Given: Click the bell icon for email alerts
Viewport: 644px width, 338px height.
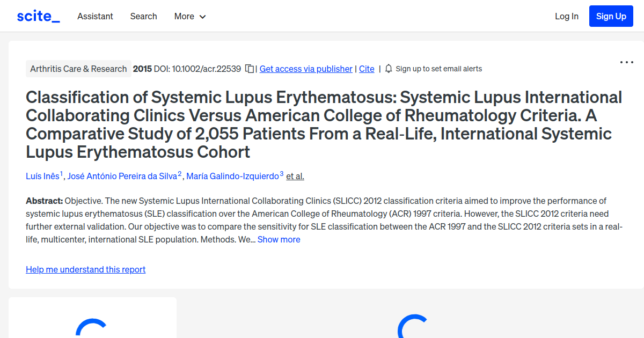Looking at the screenshot, I should 388,69.
